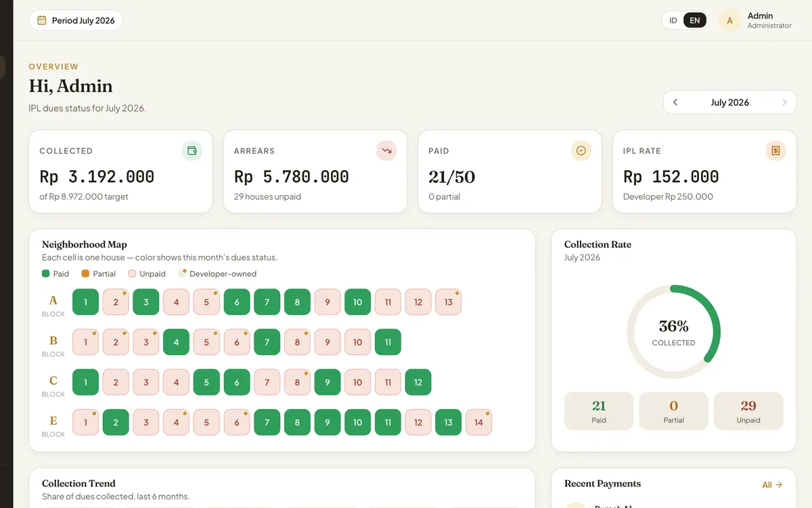Click house 12 in Block C
This screenshot has width=812, height=508.
[418, 382]
